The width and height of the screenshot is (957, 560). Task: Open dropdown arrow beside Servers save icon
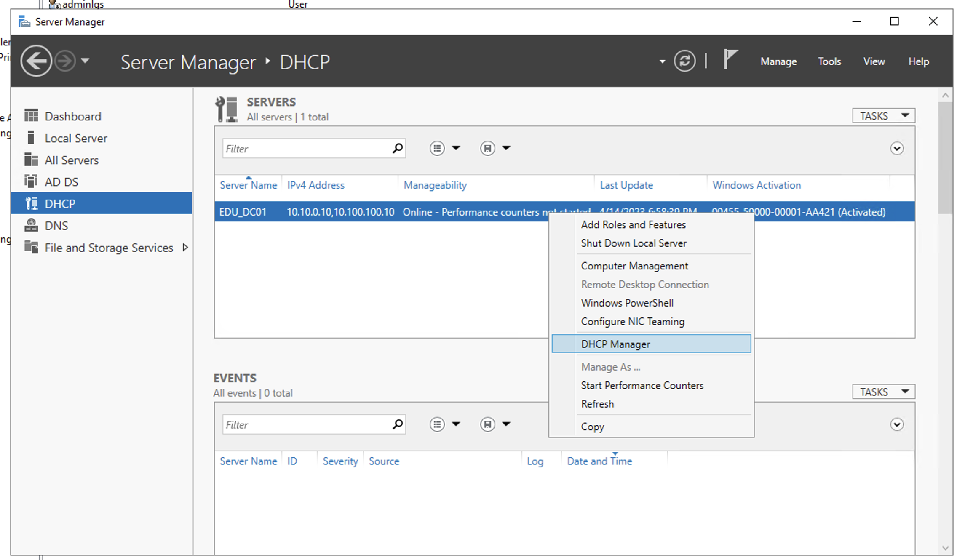(x=506, y=148)
